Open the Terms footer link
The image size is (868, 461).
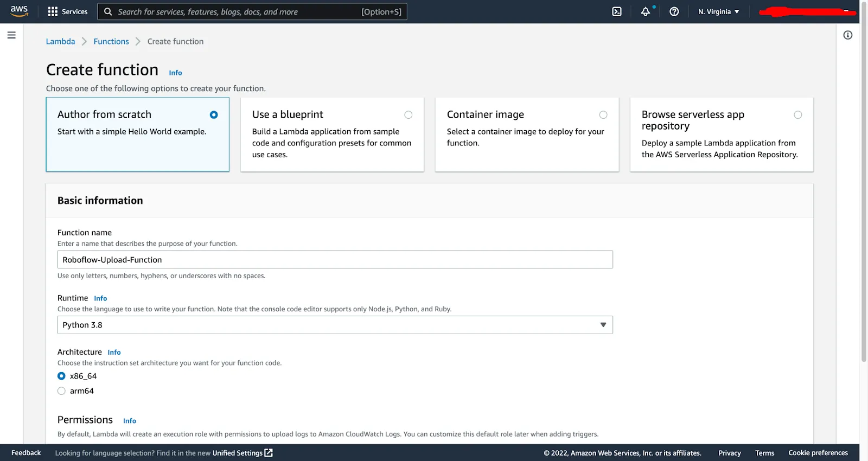point(765,453)
